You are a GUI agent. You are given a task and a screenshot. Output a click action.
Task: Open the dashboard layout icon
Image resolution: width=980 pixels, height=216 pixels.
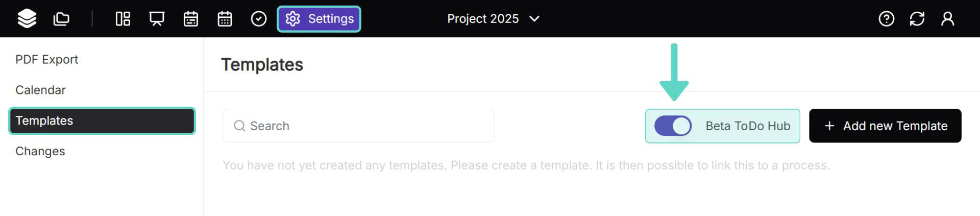click(123, 19)
